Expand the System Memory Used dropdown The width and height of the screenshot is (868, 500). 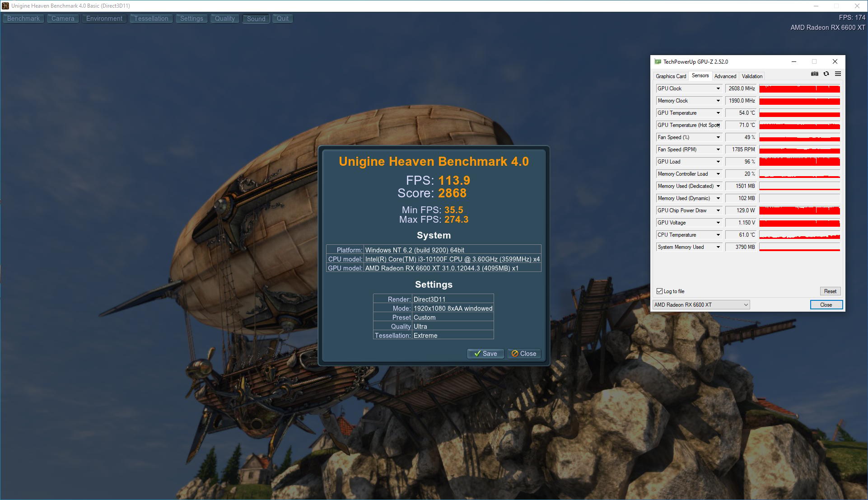718,247
